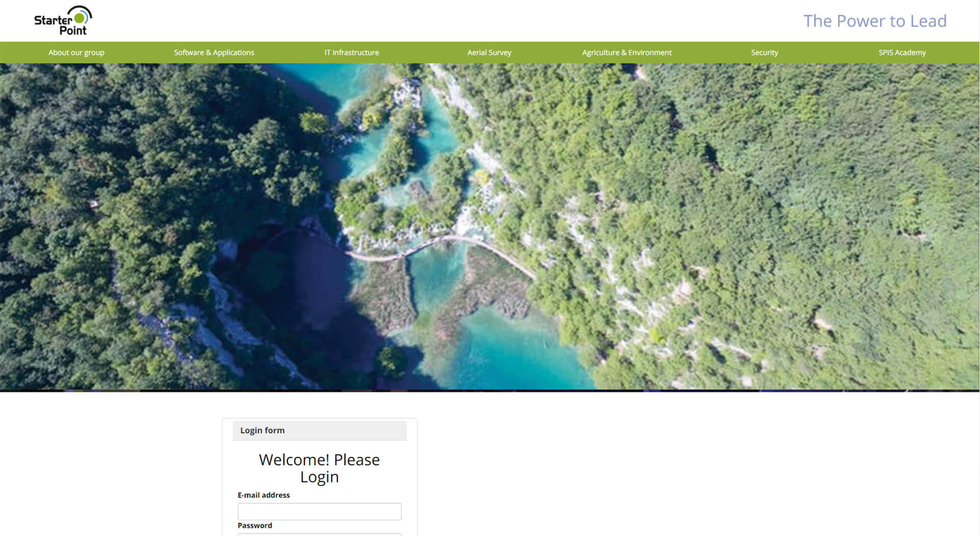This screenshot has height=536, width=980.
Task: Click the E-mail address label
Action: click(263, 495)
